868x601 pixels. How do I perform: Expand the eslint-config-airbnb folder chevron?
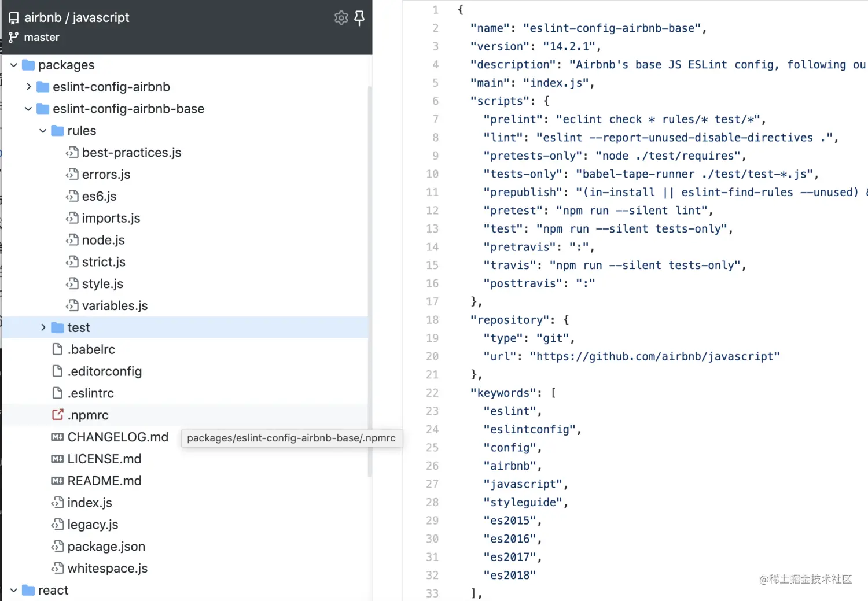tap(28, 87)
